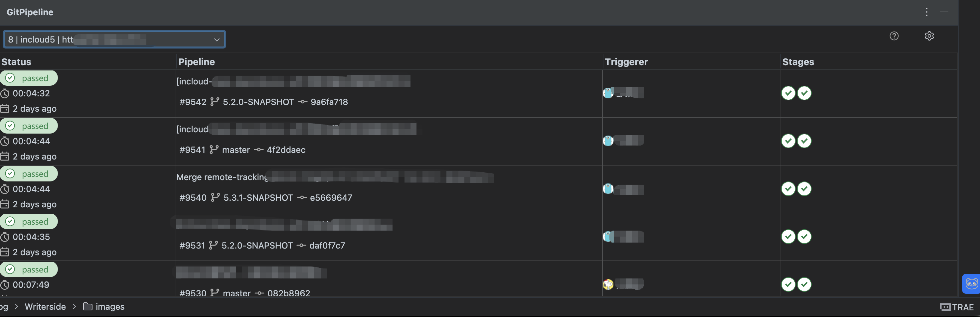Click second stage checkmark of pipeline #9531

804,237
